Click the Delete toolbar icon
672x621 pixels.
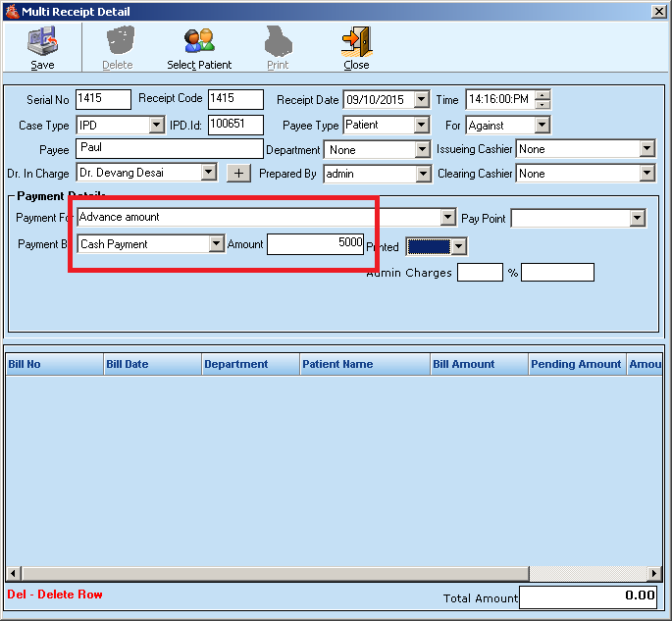118,42
